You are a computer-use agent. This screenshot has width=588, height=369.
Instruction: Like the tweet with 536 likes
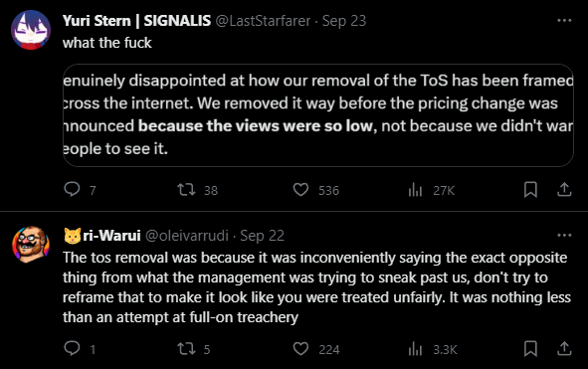[300, 190]
